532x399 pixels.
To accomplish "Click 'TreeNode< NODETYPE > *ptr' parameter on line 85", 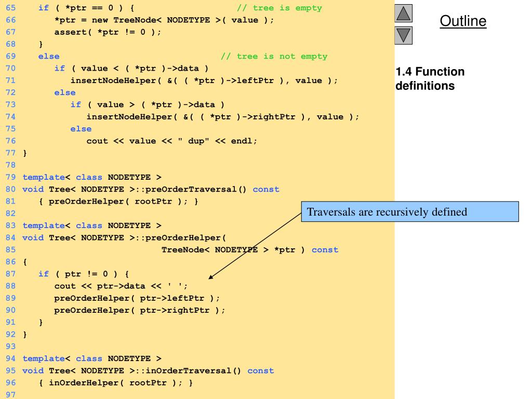I will (229, 250).
